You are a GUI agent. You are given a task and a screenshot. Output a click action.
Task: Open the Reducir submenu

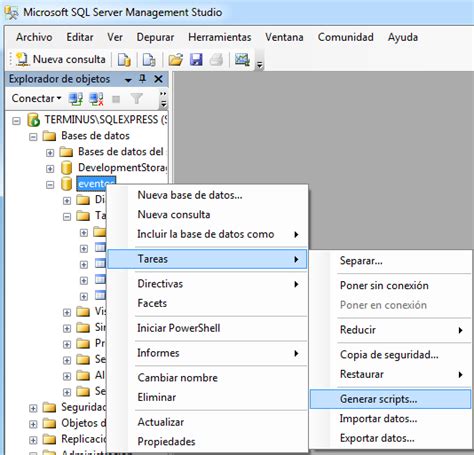390,330
